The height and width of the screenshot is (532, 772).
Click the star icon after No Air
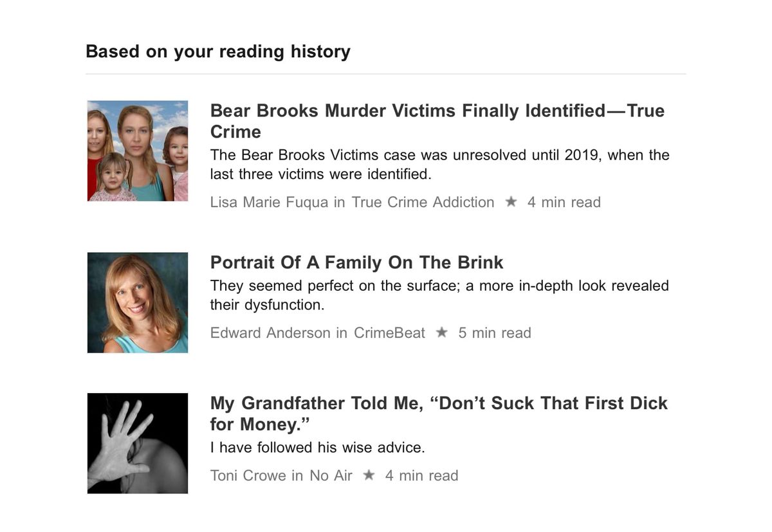tap(369, 475)
